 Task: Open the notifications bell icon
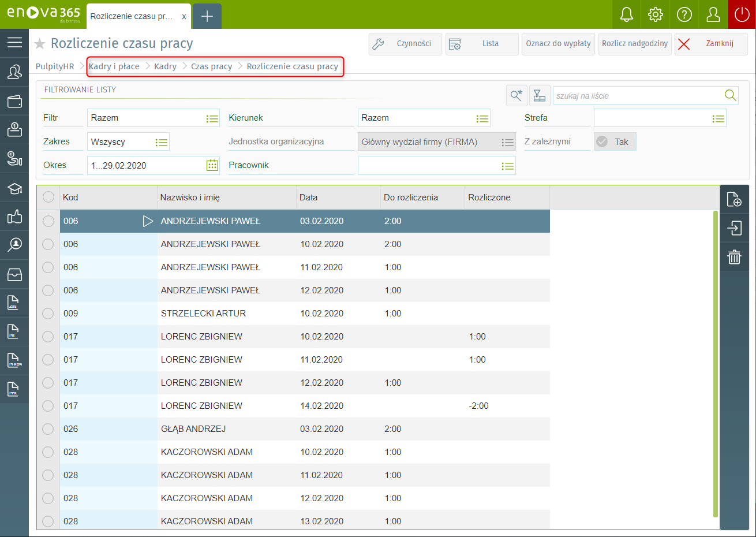coord(626,14)
